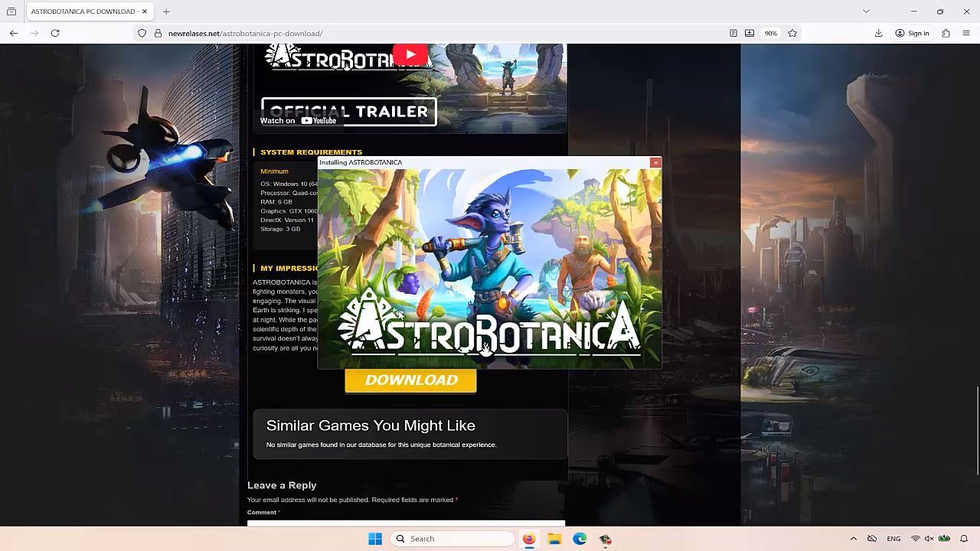Open the tracking protection shield icon
980x551 pixels.
142,33
